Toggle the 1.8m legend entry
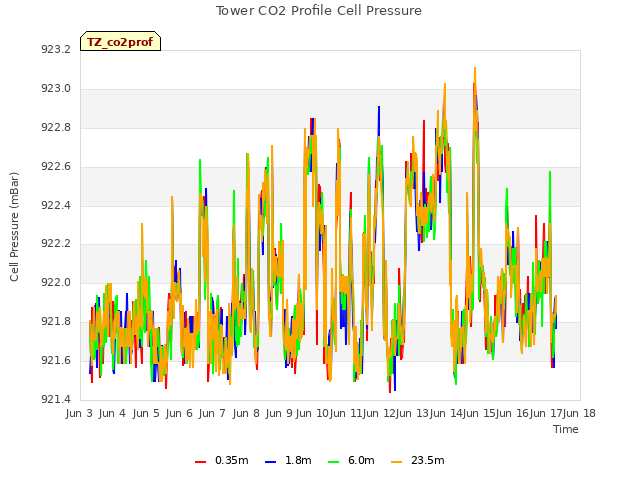Viewport: 640px width, 480px height. [x=288, y=460]
